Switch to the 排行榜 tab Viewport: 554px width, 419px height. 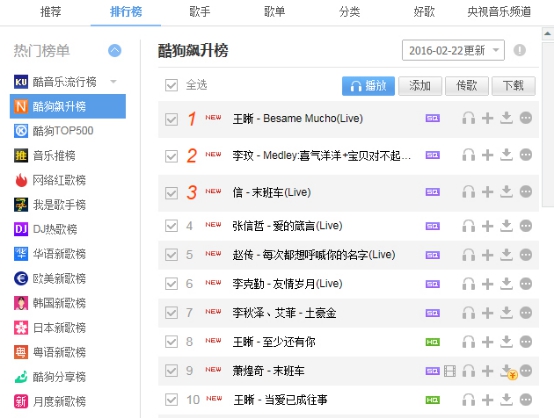126,12
